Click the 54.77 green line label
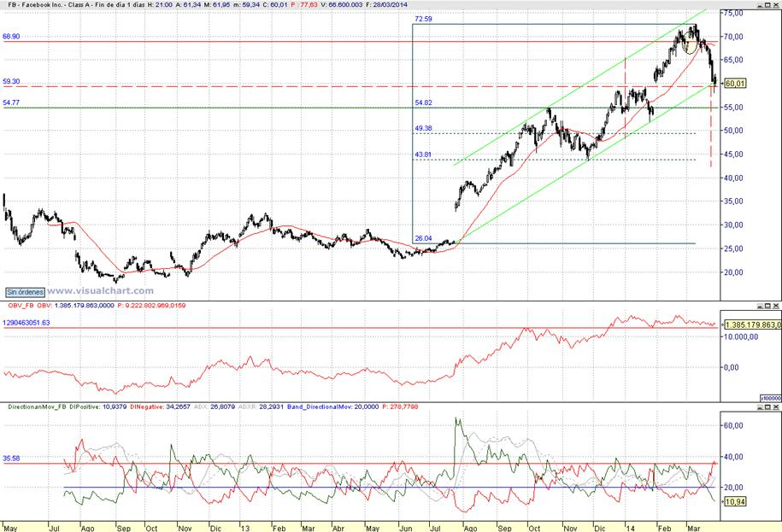The height and width of the screenshot is (532, 782). [11, 102]
